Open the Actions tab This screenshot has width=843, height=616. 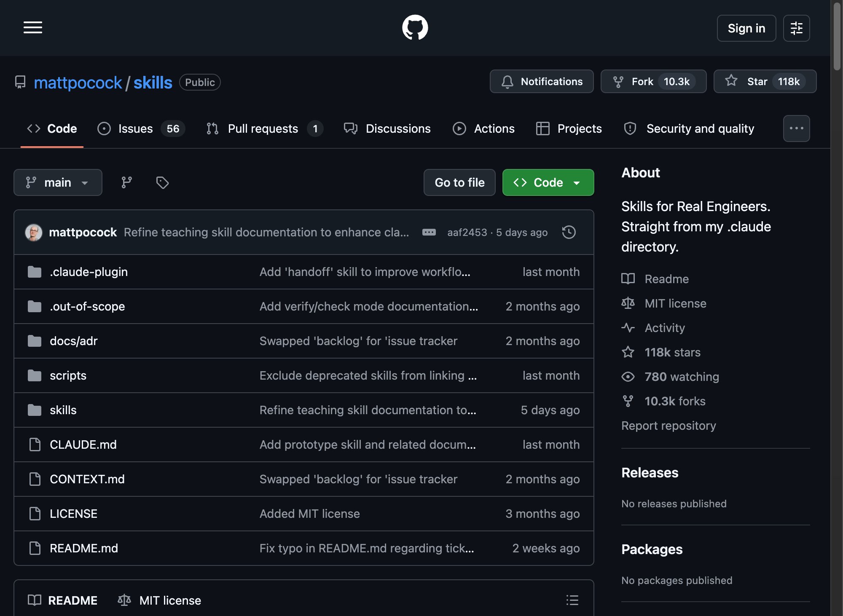tap(483, 129)
